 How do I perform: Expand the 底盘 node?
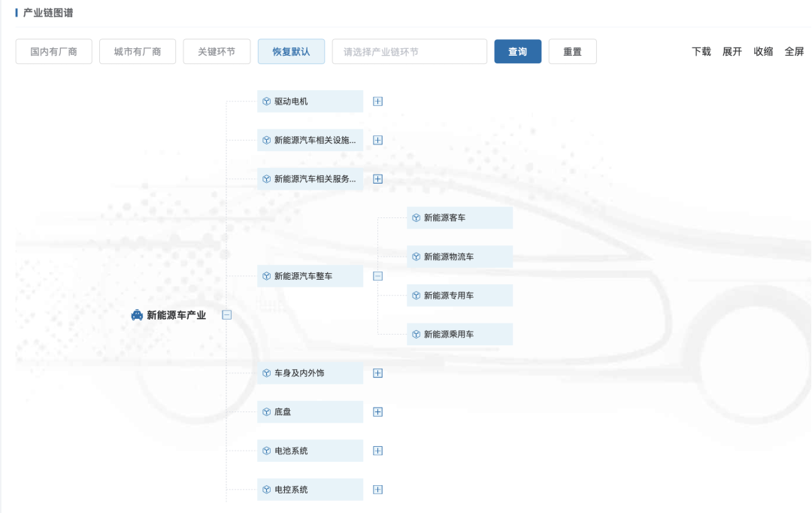point(377,412)
